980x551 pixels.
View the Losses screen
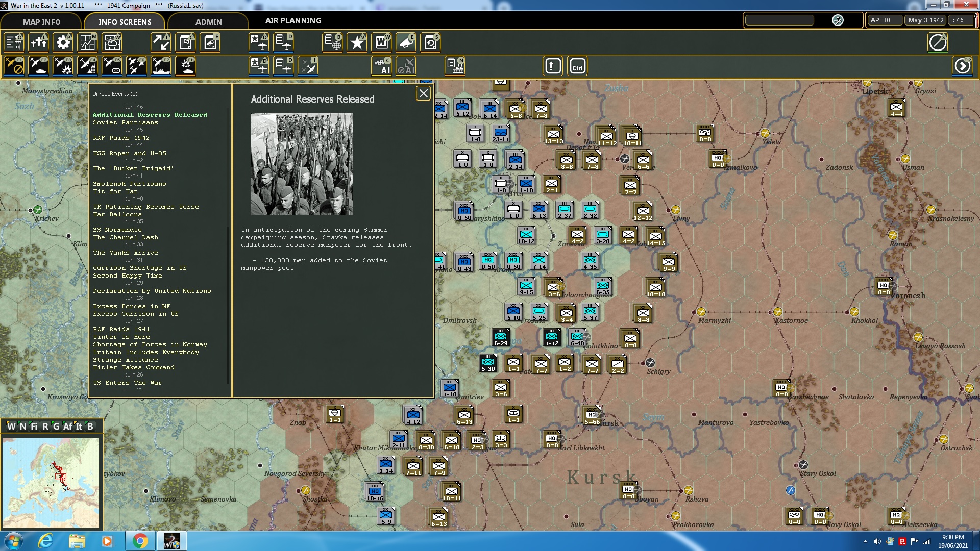pos(39,42)
